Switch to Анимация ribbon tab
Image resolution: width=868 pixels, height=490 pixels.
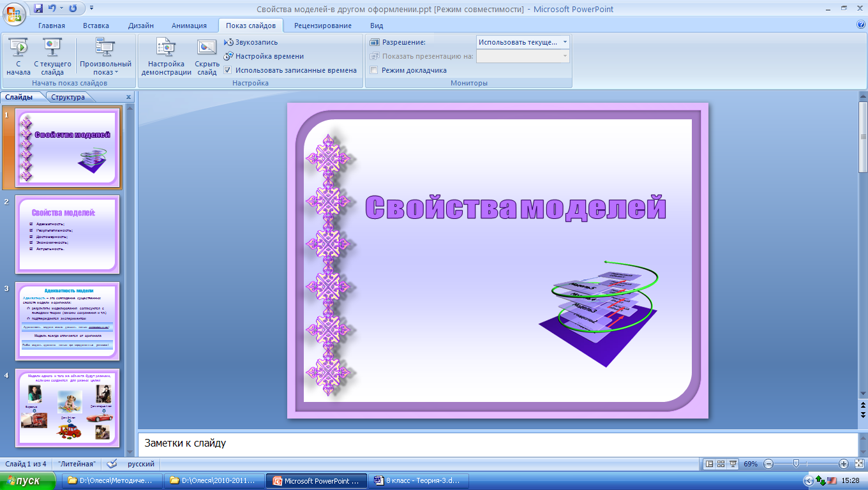pyautogui.click(x=189, y=26)
